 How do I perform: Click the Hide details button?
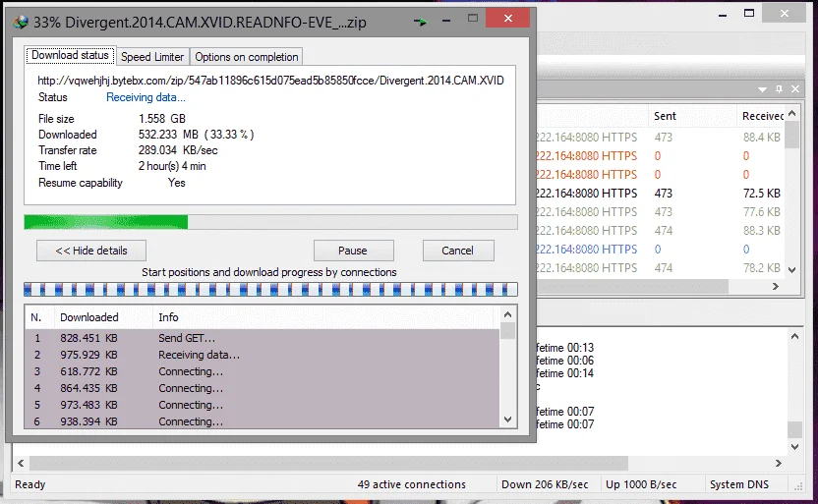click(x=91, y=251)
